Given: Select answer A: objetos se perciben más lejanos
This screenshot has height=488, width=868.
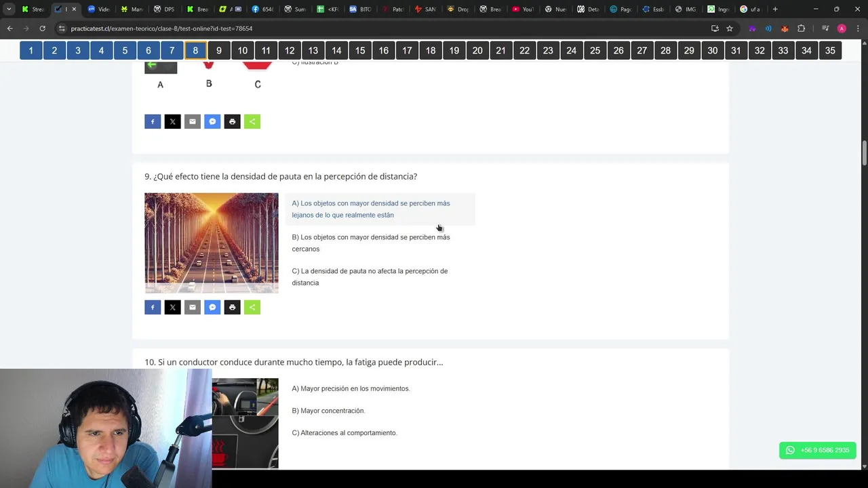Looking at the screenshot, I should click(380, 209).
